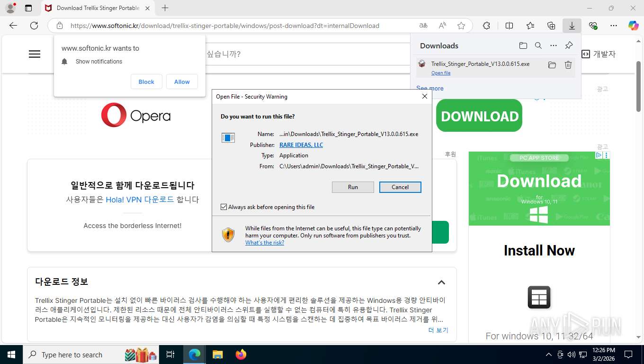Launch Copilot from the toolbar
This screenshot has height=364, width=644.
coord(634,26)
